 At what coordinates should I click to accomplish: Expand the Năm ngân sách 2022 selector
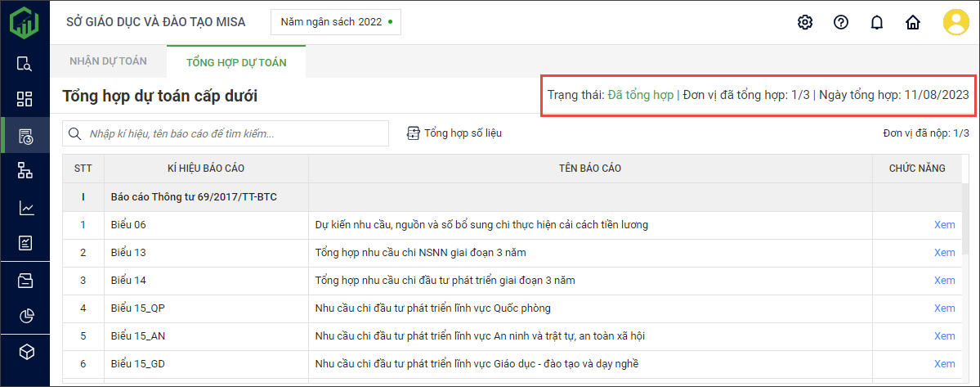pos(336,22)
